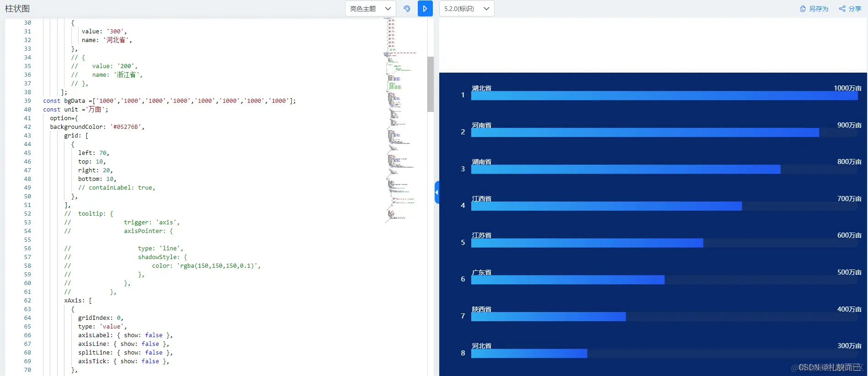Click the 'left: 70,' code line
The image size is (868, 376).
click(x=94, y=153)
